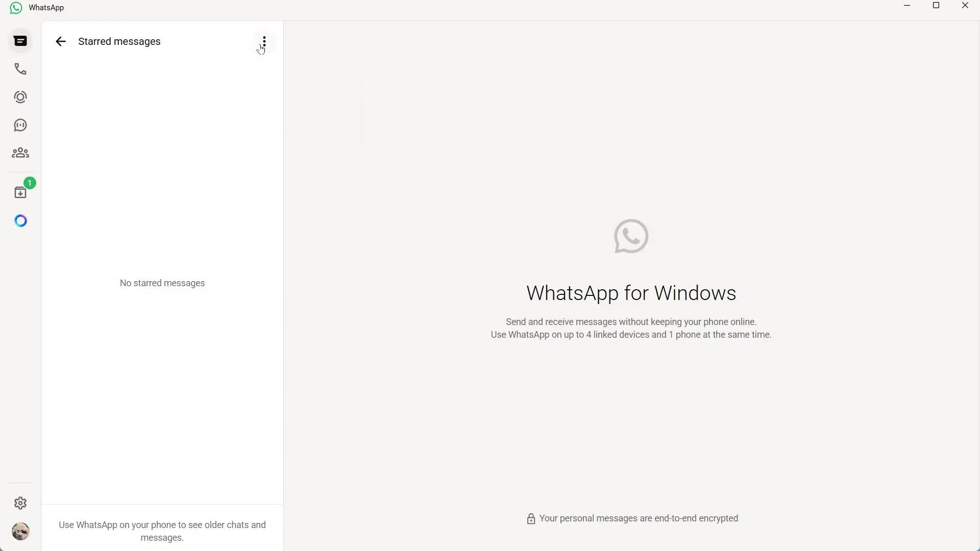Go back from Starred messages
The height and width of the screenshot is (551, 980).
coord(61,41)
